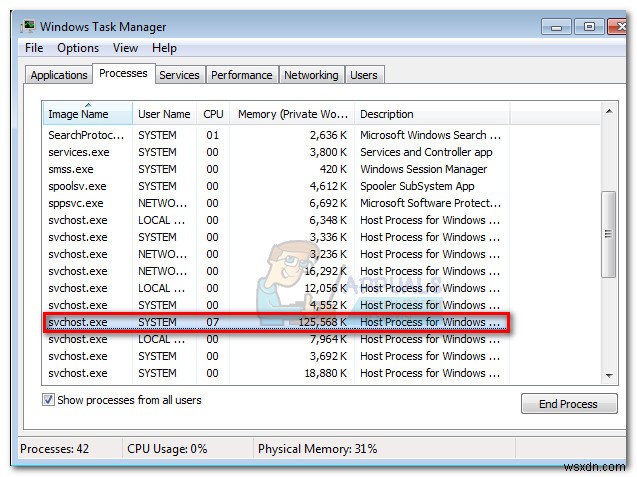Select the SearchProtoc... process row
Image resolution: width=637 pixels, height=477 pixels.
click(276, 135)
